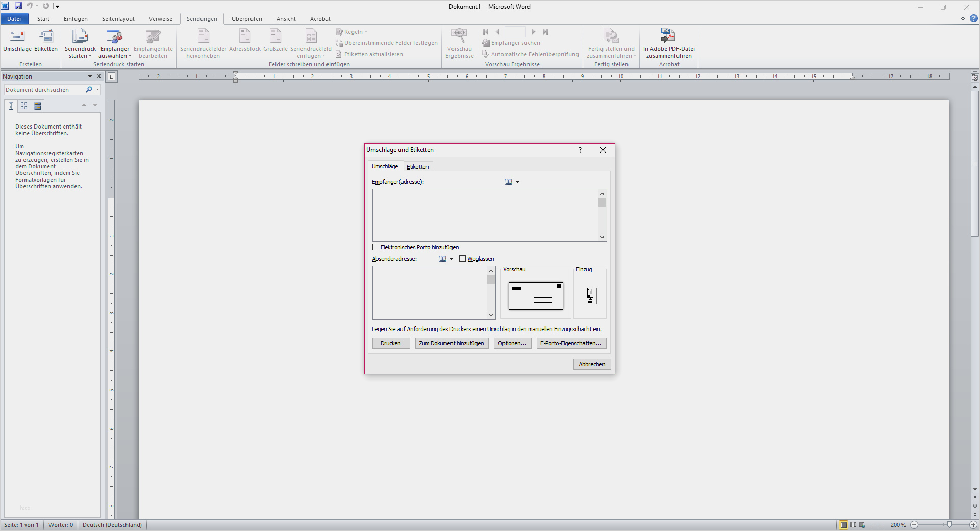
Task: Click the Umschläge ribbon icon
Action: pyautogui.click(x=17, y=41)
